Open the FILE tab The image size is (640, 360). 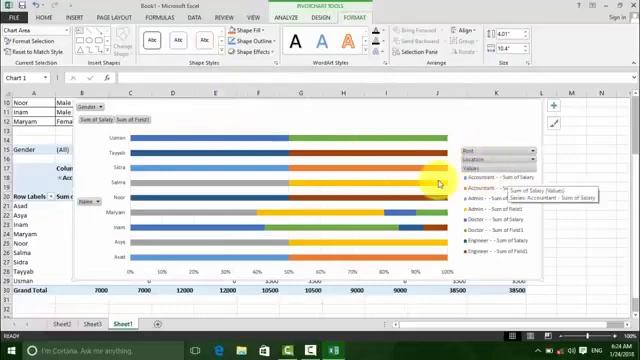14,18
